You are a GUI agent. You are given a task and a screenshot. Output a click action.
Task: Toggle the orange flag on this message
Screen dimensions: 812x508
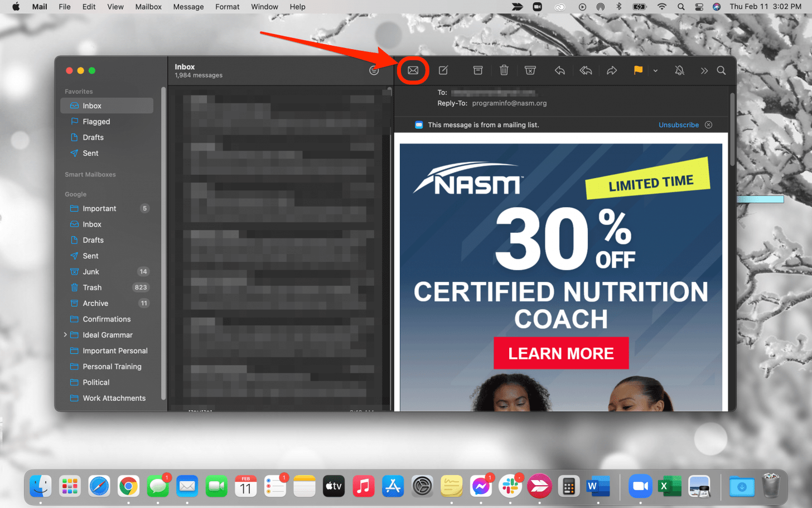click(638, 70)
